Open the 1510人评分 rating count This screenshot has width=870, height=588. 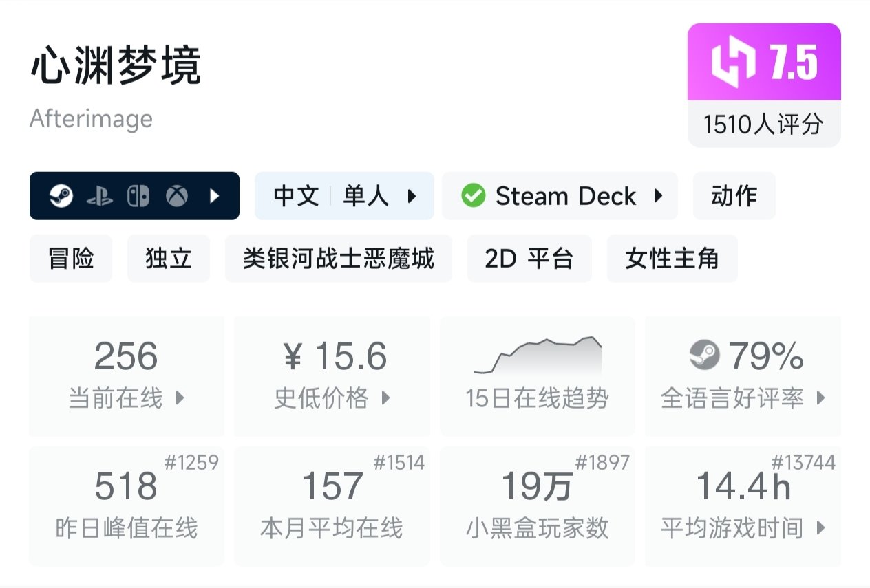pyautogui.click(x=763, y=124)
